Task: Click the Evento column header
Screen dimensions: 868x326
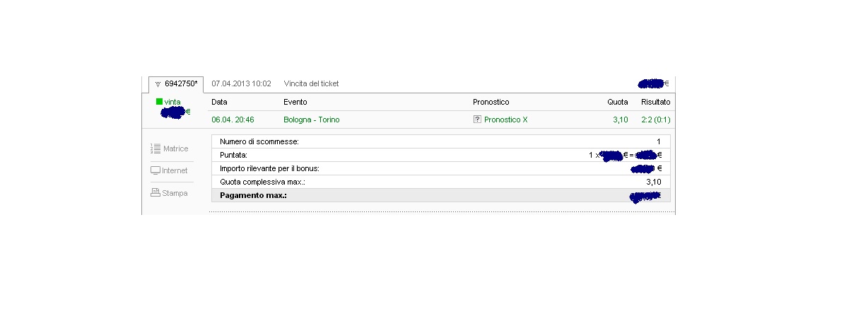Action: coord(295,102)
